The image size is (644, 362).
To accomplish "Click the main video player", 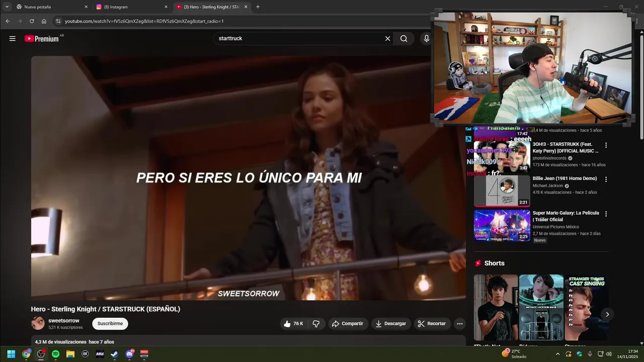I will 249,178.
